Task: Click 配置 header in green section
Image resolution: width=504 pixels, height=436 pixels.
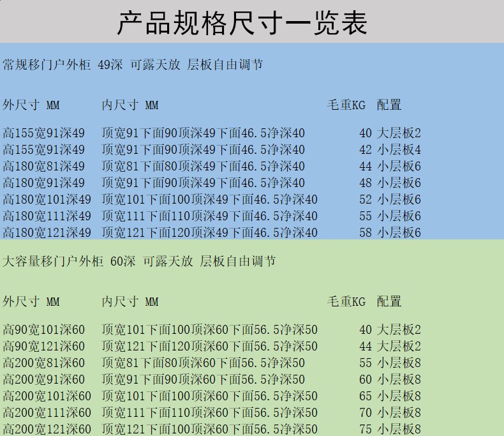Action: pyautogui.click(x=389, y=301)
